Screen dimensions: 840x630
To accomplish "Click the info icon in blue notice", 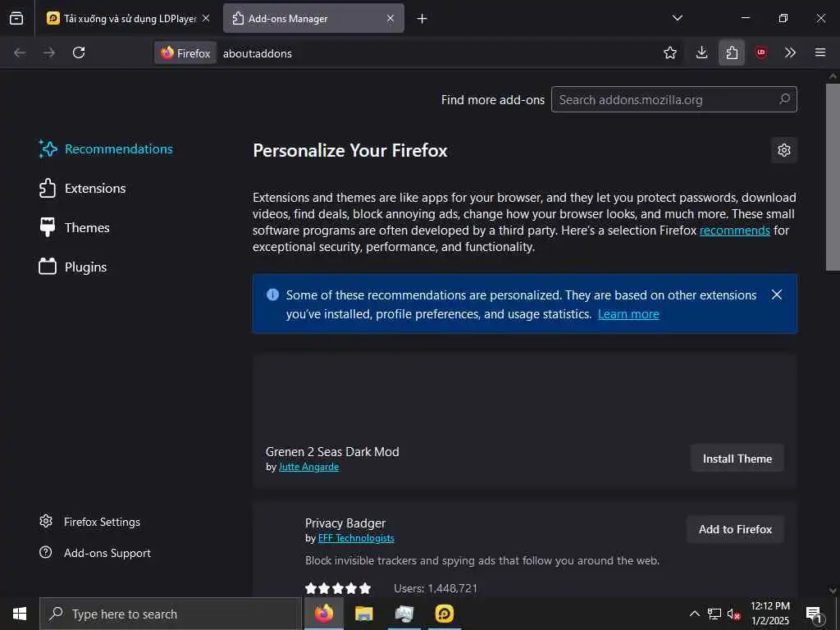I will coord(272,294).
